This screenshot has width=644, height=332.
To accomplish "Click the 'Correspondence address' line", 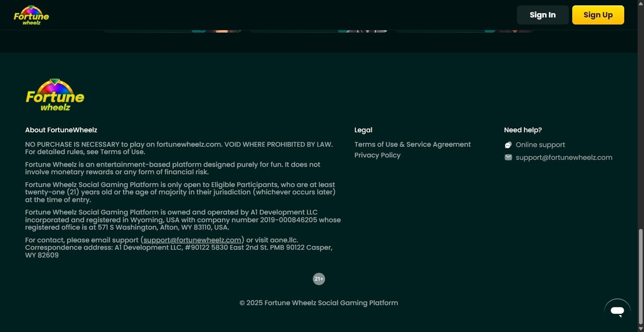I will 179,251.
